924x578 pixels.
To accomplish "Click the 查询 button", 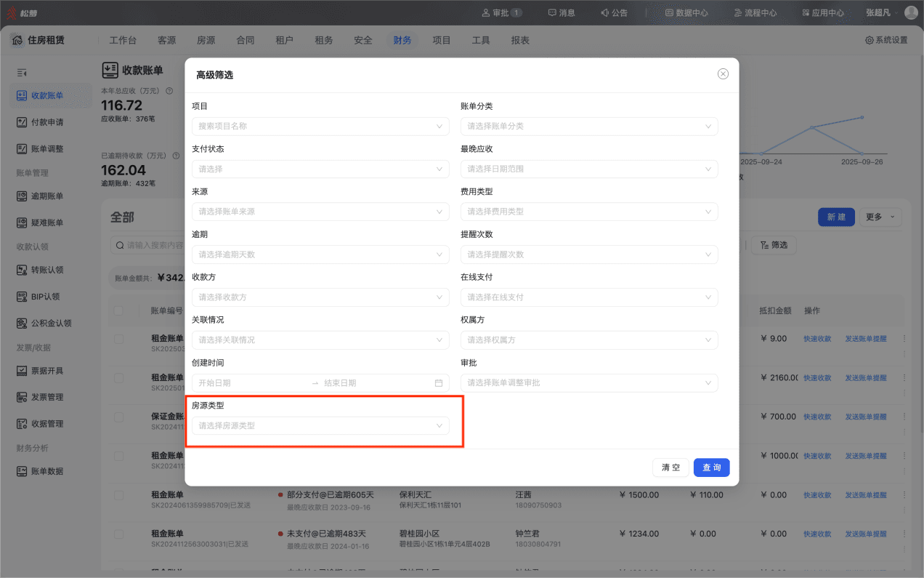I will 712,467.
